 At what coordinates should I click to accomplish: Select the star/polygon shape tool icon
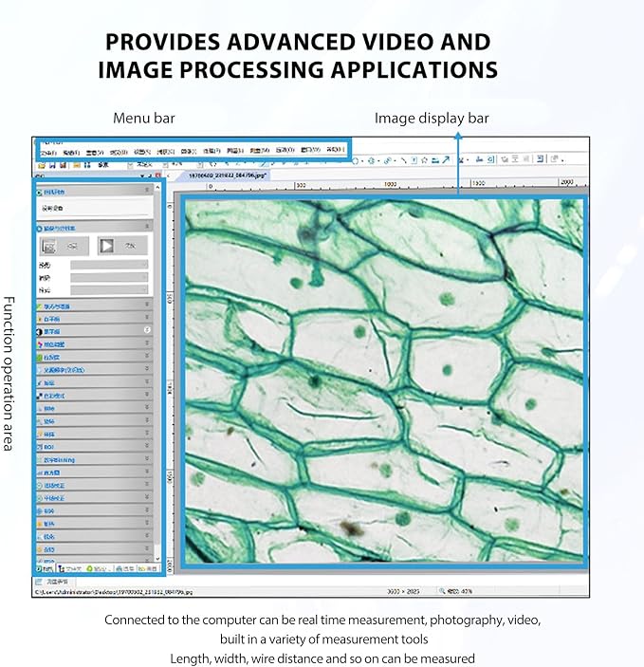[x=424, y=160]
